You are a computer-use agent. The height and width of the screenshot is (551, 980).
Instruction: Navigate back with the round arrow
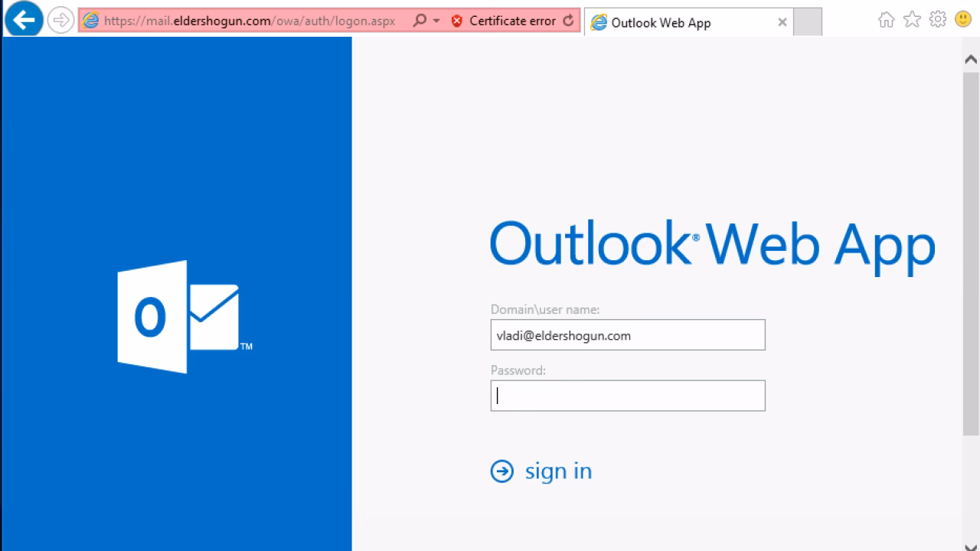[x=24, y=21]
